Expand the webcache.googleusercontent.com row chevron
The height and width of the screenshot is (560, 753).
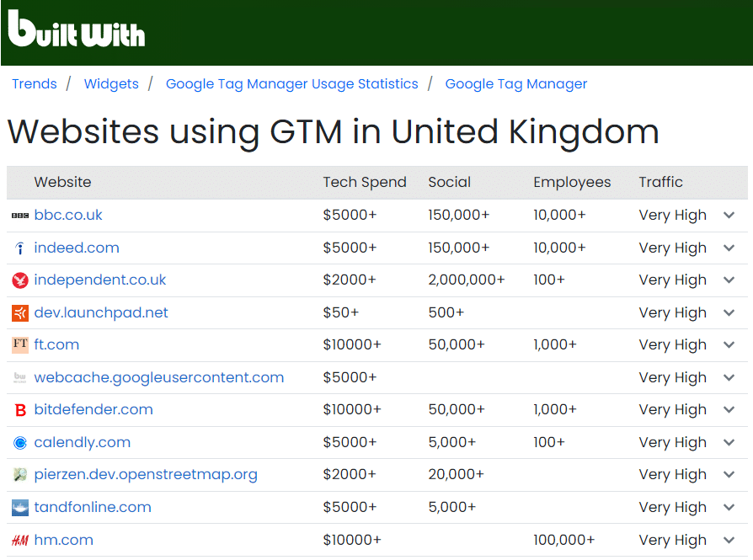tap(729, 377)
